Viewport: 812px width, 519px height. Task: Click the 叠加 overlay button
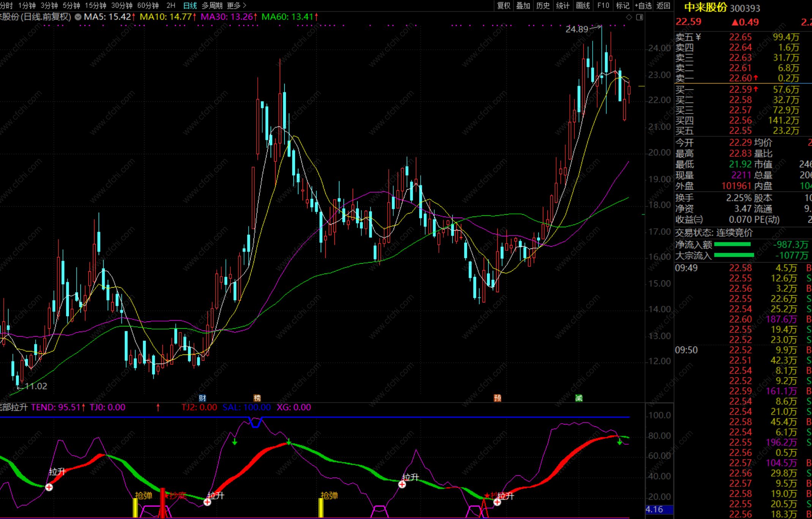click(x=523, y=6)
